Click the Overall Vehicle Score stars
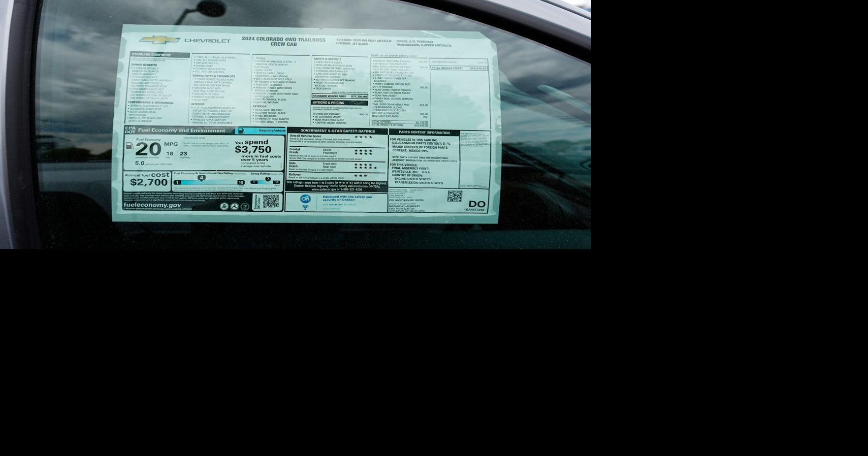Screen dimensions: 868x456 [x=363, y=137]
